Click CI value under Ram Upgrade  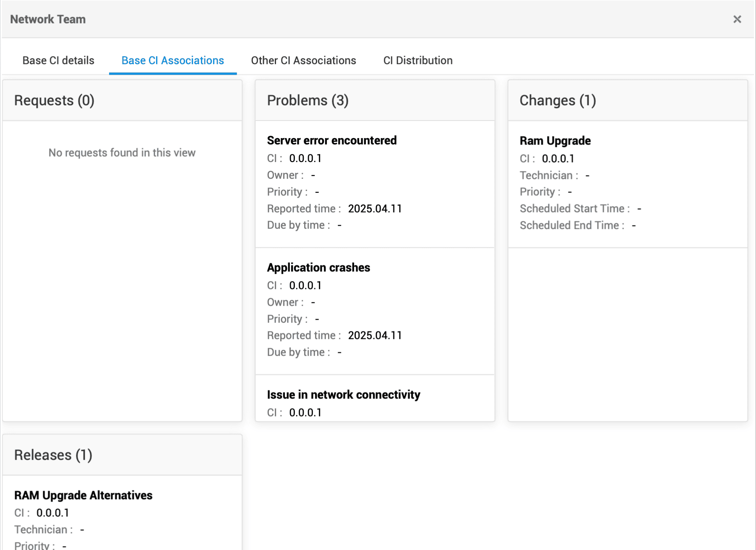tap(558, 159)
